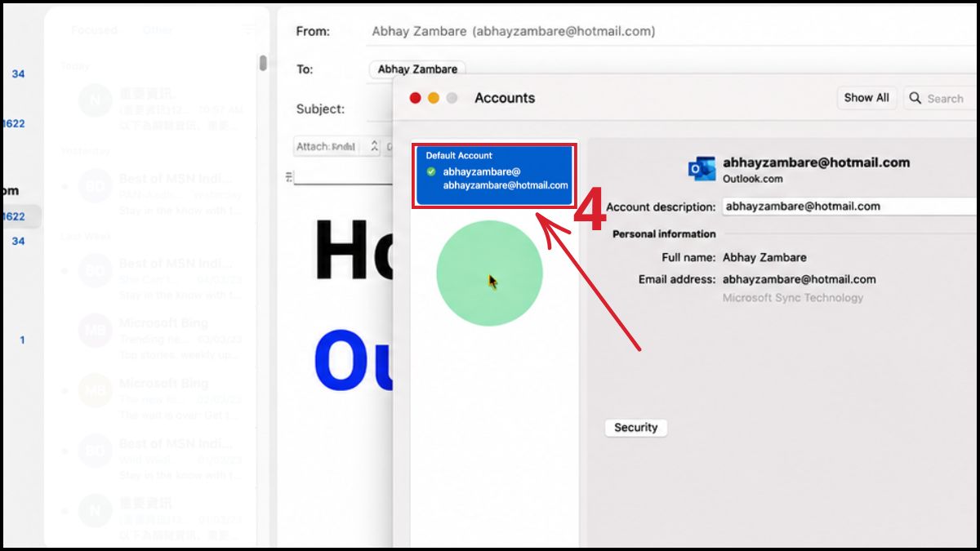Image resolution: width=980 pixels, height=551 pixels.
Task: Click the Search field in Accounts window
Action: click(x=942, y=98)
